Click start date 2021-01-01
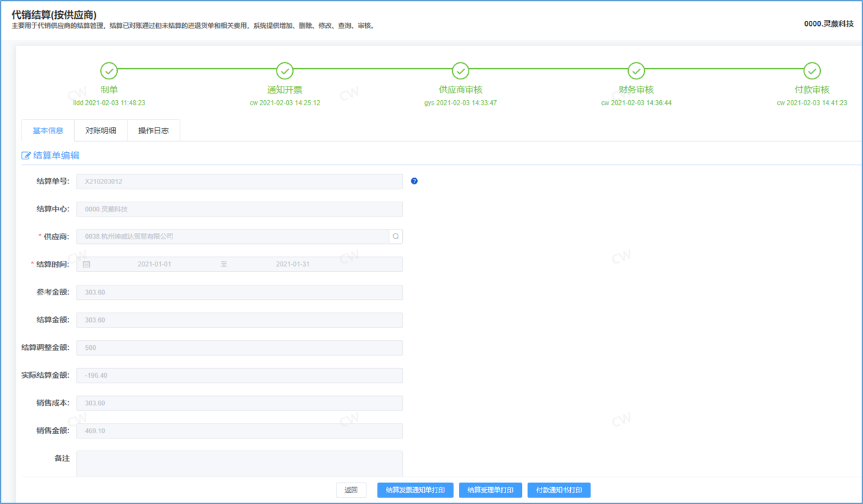 [154, 265]
